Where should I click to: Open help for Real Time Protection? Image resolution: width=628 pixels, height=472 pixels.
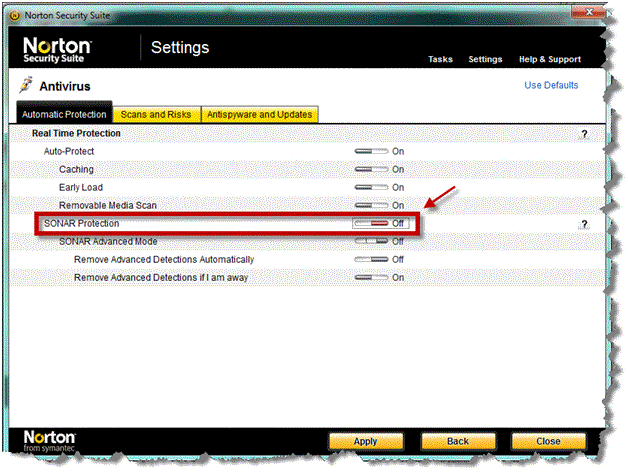tap(584, 134)
